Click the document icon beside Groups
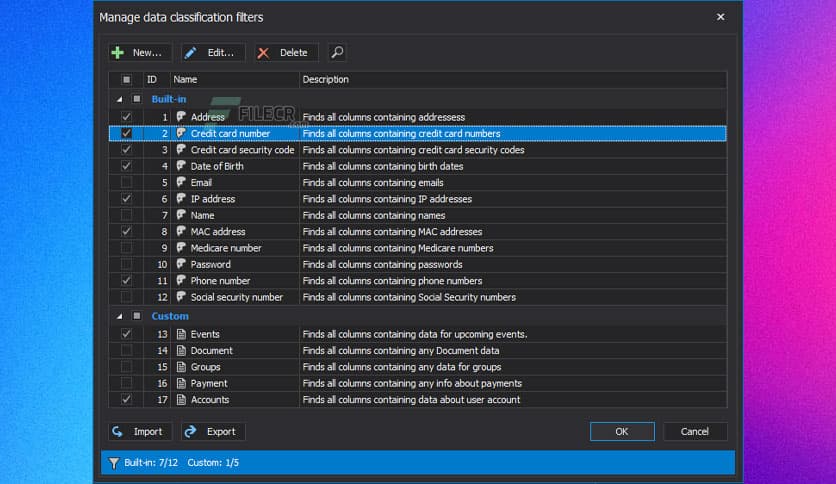Viewport: 836px width, 484px height. point(181,367)
